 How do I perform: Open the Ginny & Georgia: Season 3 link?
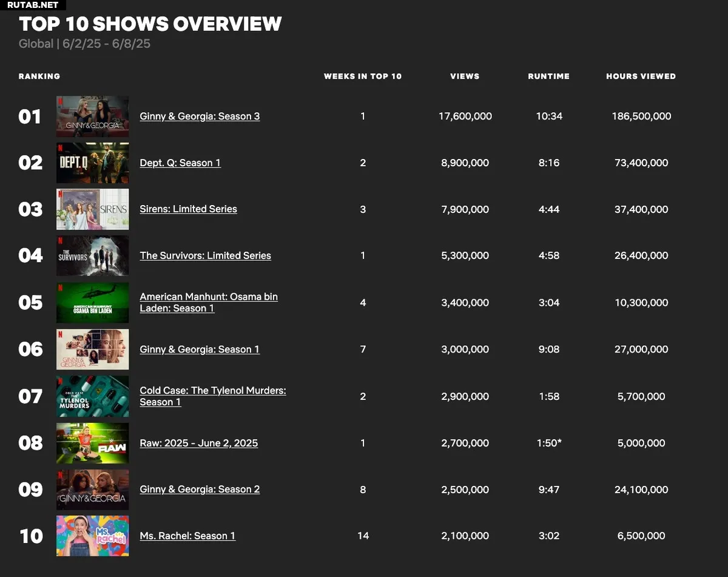[200, 116]
